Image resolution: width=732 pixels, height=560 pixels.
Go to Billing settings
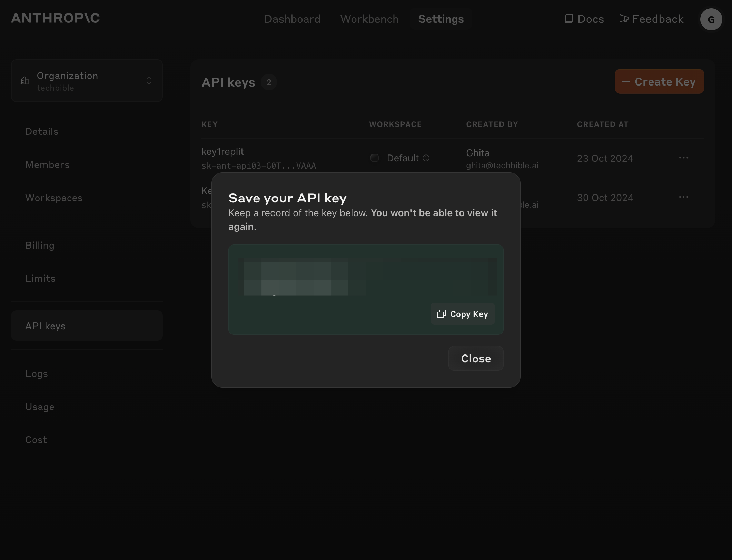coord(40,245)
